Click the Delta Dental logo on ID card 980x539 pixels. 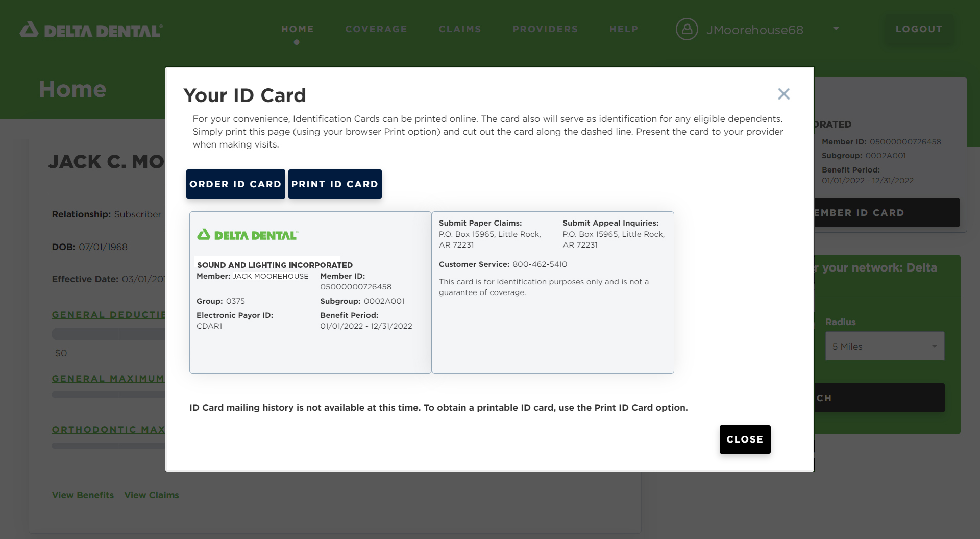[x=248, y=235]
